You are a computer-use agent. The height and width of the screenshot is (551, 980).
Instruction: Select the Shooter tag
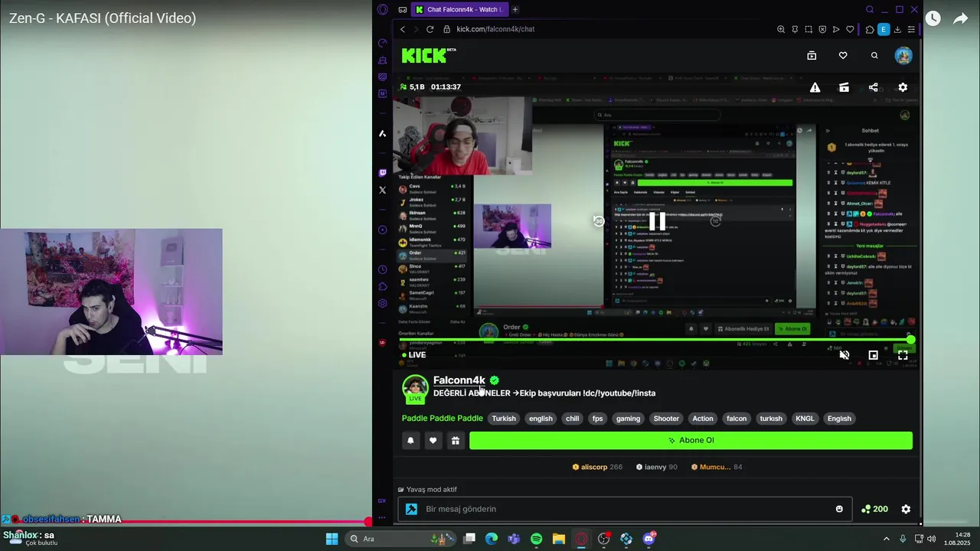pyautogui.click(x=666, y=419)
